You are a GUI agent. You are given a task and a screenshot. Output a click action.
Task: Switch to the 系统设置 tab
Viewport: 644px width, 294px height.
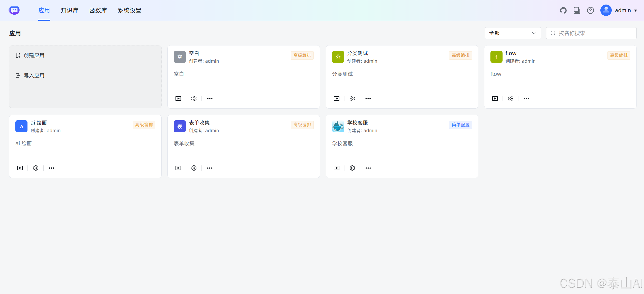pos(129,10)
